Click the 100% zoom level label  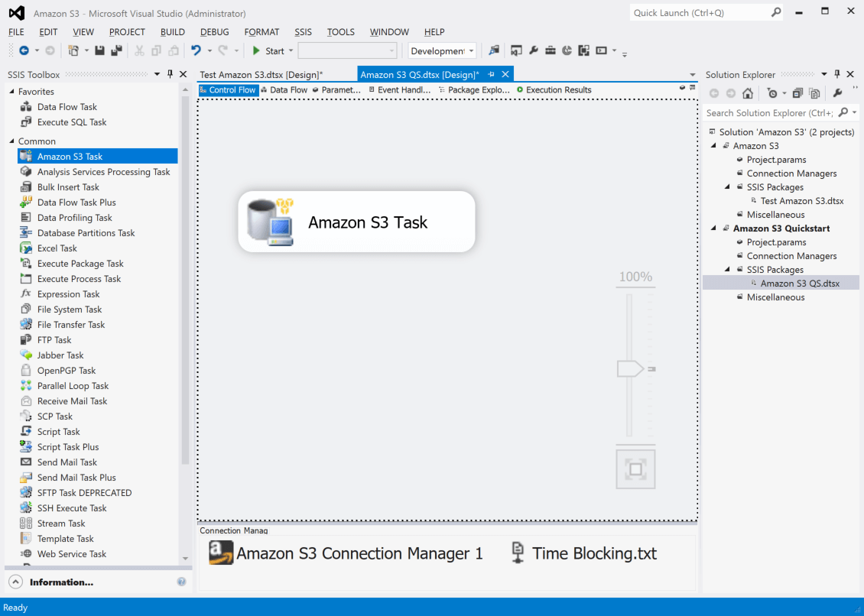point(635,277)
